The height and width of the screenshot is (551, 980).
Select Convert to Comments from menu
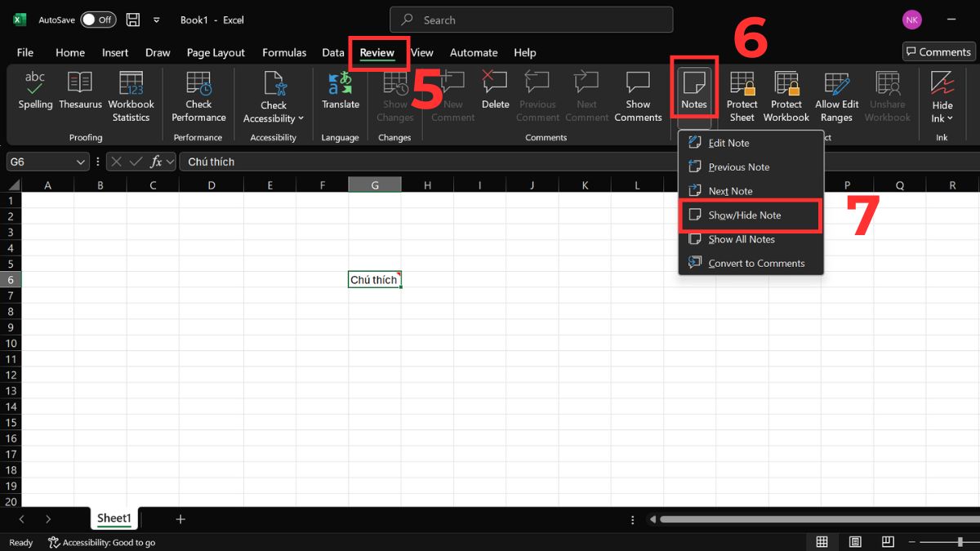click(758, 263)
